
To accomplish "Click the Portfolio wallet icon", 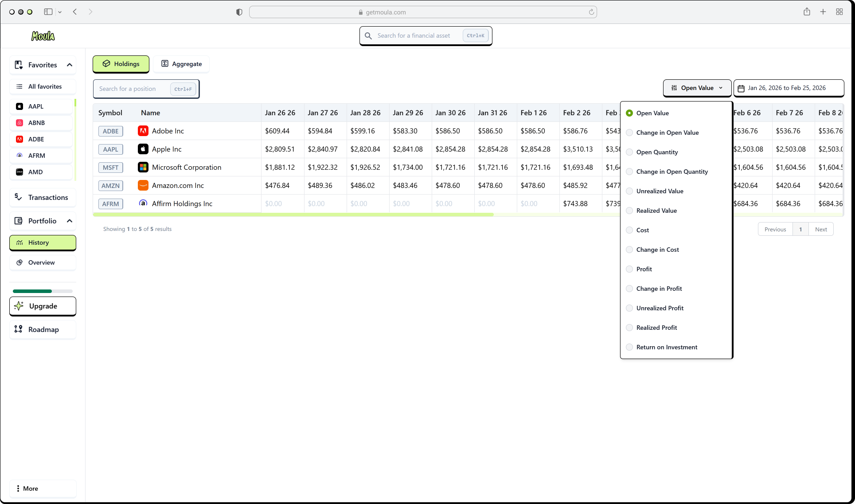I will click(19, 221).
